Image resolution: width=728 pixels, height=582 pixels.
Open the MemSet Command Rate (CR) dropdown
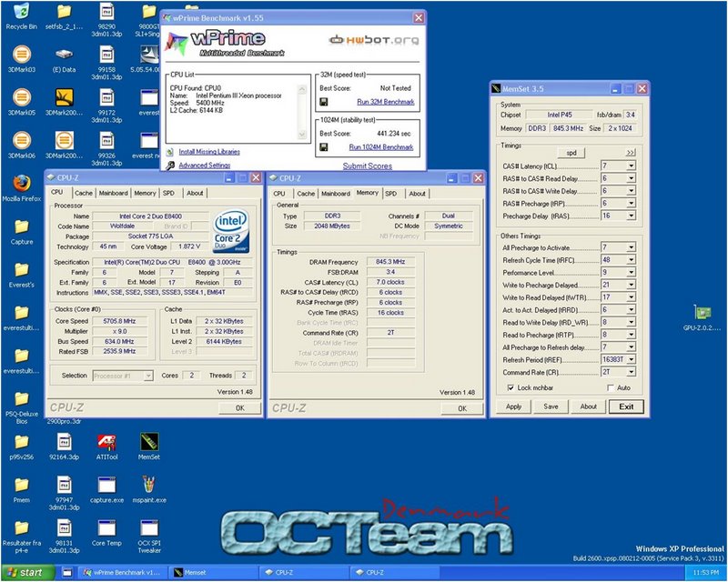(x=631, y=372)
